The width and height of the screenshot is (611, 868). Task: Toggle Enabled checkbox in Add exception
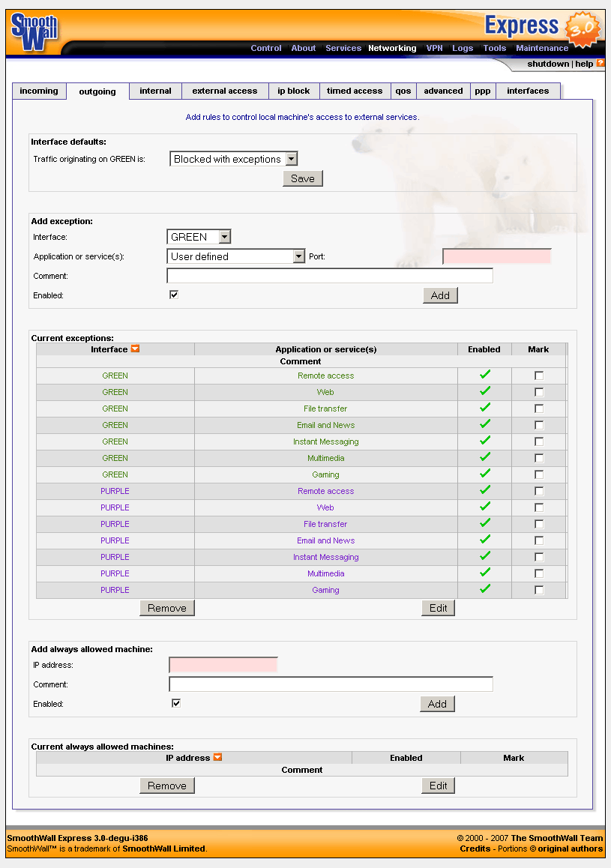tap(174, 295)
